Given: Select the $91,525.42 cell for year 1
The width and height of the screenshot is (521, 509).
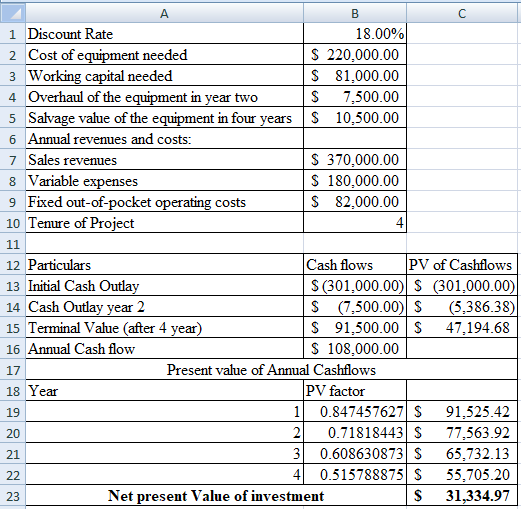Looking at the screenshot, I should pos(462,412).
